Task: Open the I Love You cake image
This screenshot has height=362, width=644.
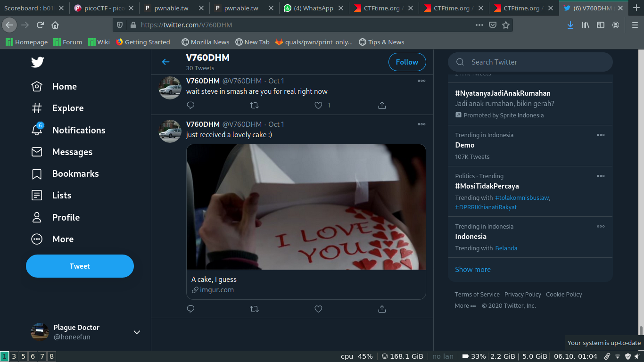Action: coord(306,207)
